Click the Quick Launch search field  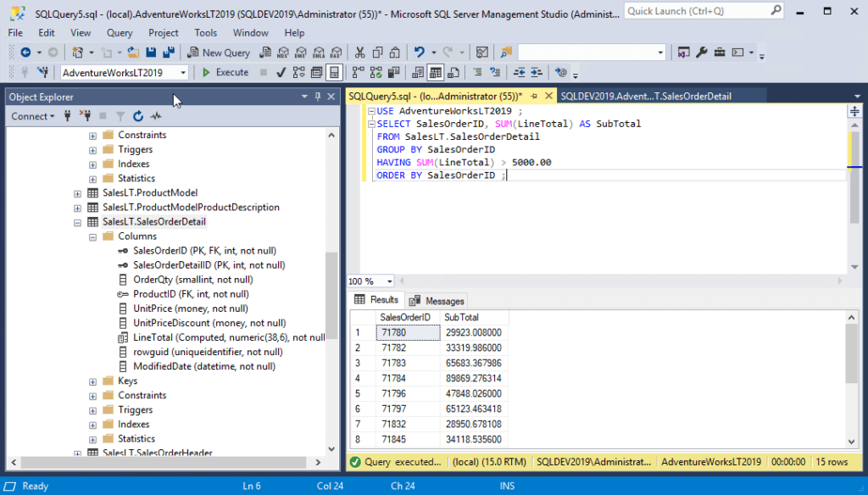703,11
